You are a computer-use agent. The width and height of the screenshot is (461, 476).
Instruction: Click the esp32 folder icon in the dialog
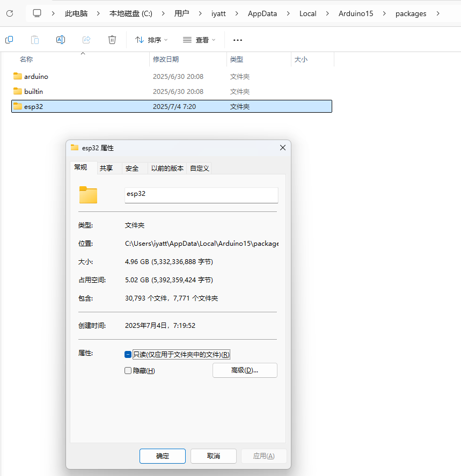click(88, 195)
